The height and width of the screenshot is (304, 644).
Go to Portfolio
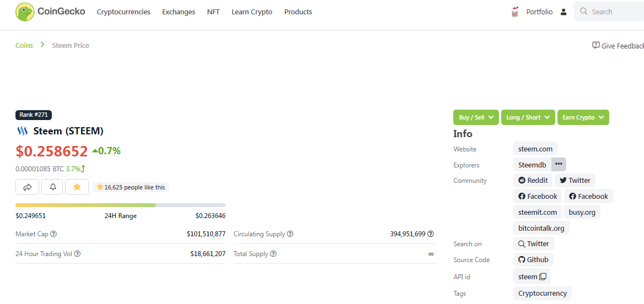[539, 12]
